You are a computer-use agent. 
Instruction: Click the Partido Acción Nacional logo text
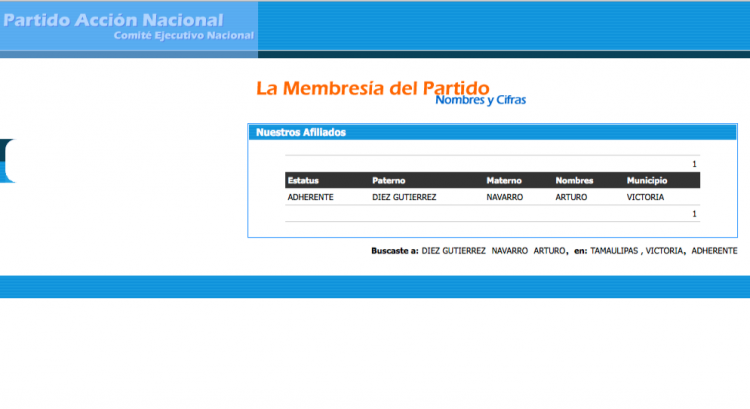112,20
